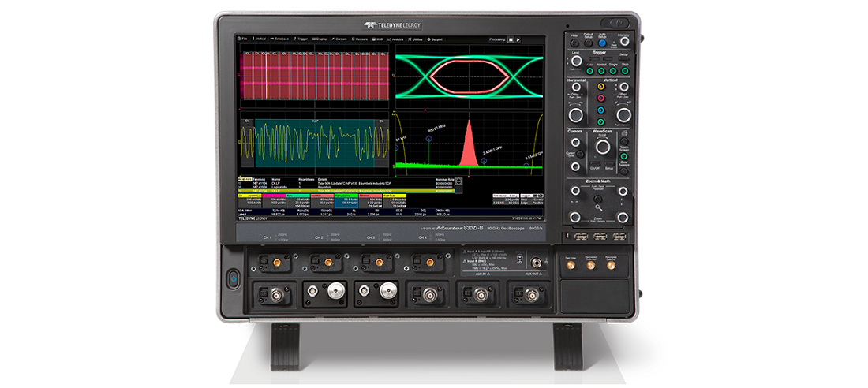Viewport: 868px width, 388px height.
Task: Click the upper Cursors knob
Action: click(576, 142)
